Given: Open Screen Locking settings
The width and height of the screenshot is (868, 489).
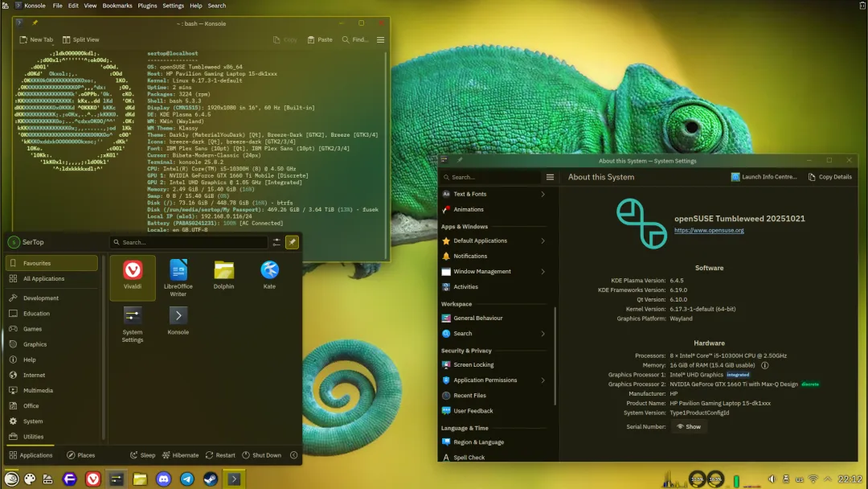Looking at the screenshot, I should pos(494,365).
